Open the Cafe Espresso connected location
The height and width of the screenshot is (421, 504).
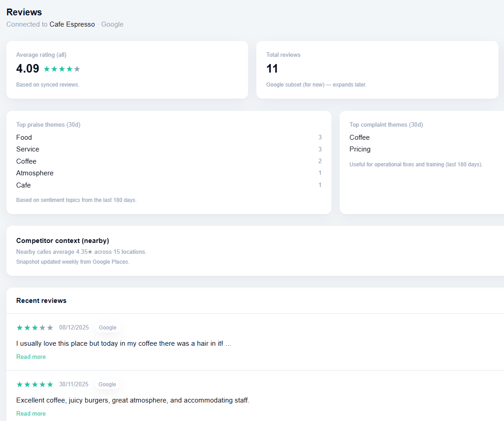pyautogui.click(x=72, y=24)
